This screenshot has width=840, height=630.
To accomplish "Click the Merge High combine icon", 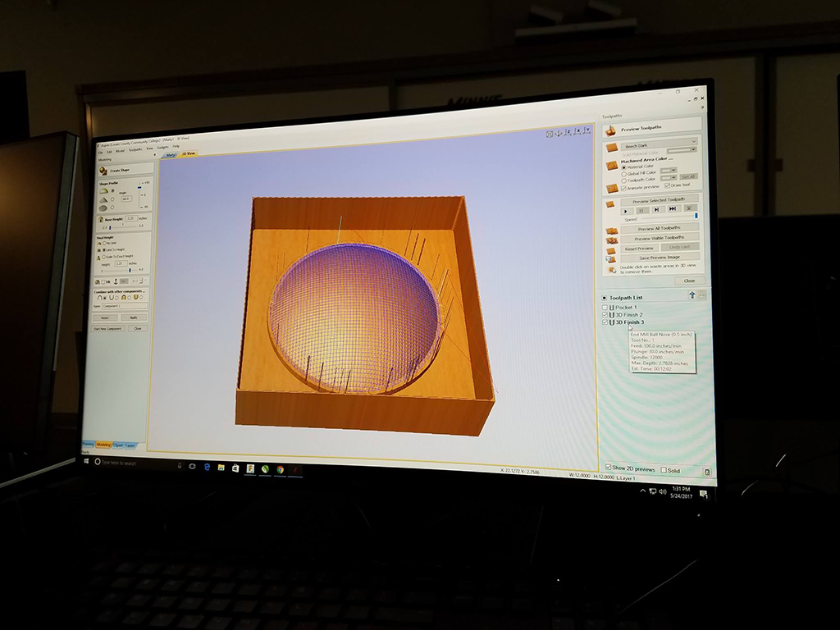I will click(x=124, y=297).
